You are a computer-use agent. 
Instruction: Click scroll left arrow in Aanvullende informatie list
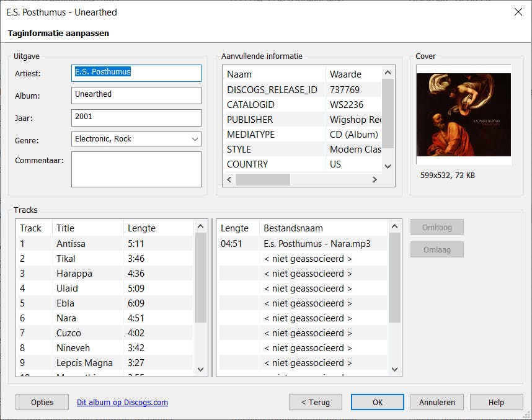click(x=229, y=180)
